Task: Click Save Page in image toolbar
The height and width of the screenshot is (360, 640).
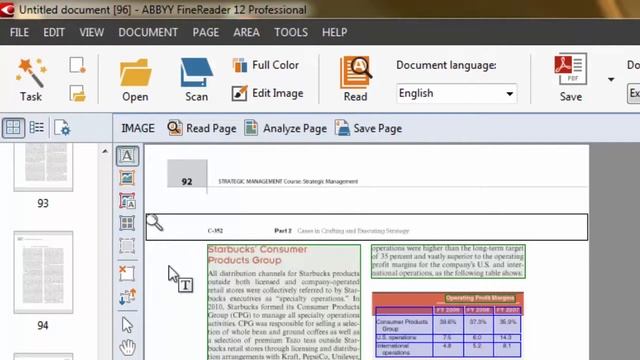Action: coord(368,128)
